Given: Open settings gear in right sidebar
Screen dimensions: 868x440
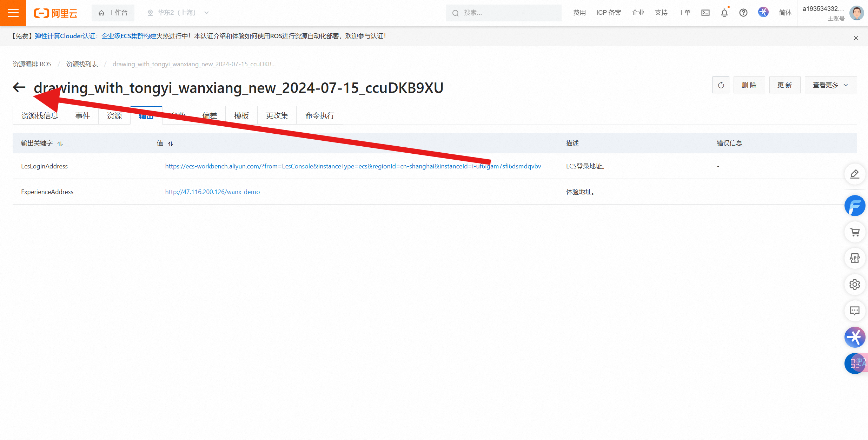Looking at the screenshot, I should point(854,284).
